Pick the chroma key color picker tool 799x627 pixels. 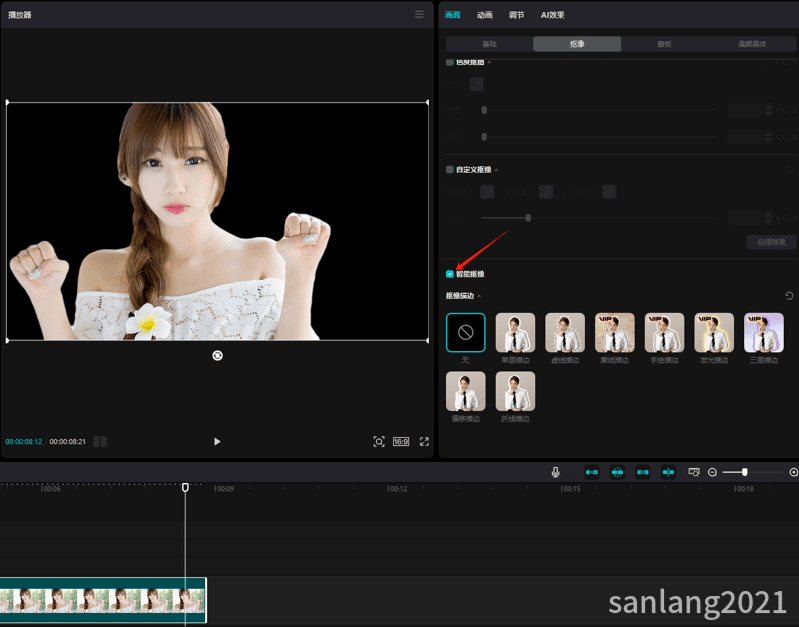(x=476, y=84)
